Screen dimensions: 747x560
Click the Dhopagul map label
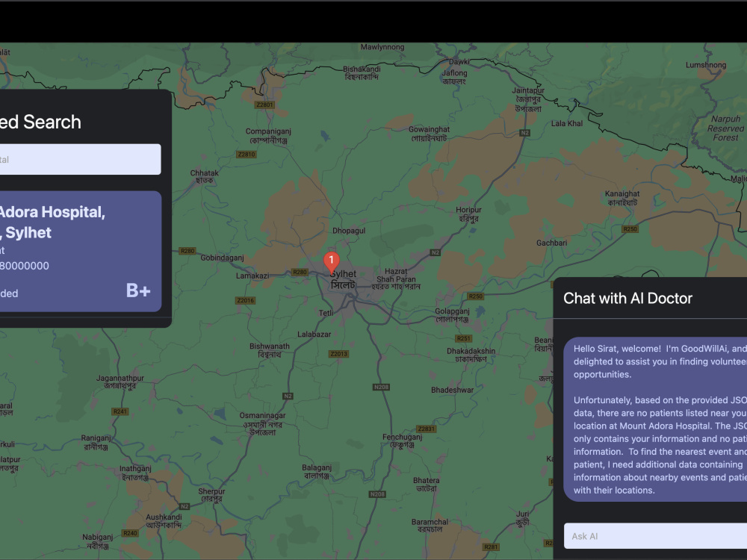coord(349,231)
